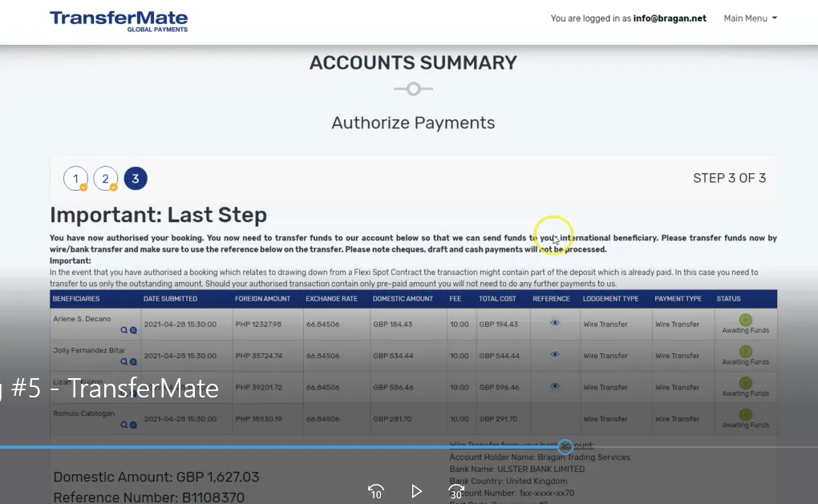Open notes icon for Arlene S. Decano
The image size is (818, 504).
click(x=134, y=330)
